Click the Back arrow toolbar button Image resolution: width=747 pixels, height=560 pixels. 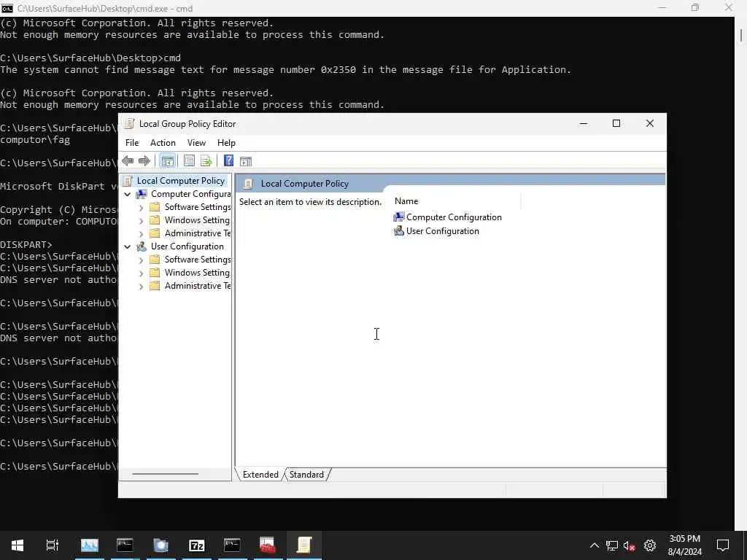(128, 161)
